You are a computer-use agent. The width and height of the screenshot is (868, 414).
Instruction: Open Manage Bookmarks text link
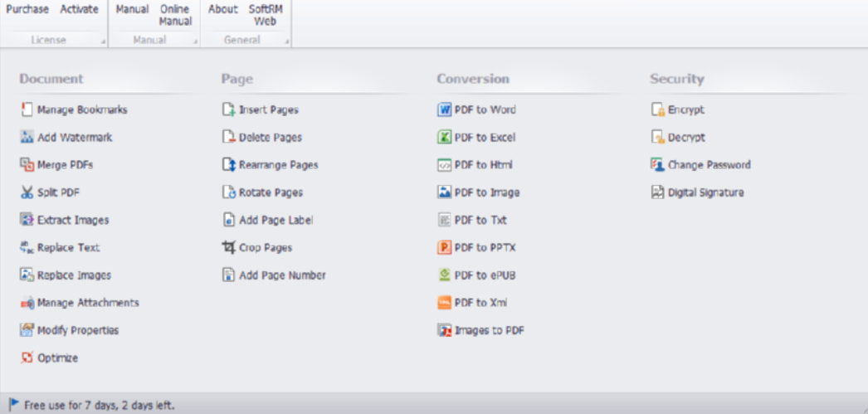coord(82,110)
